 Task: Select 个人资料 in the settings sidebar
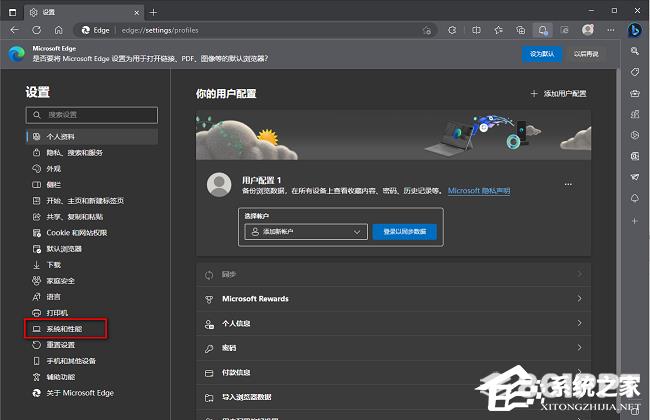click(92, 136)
